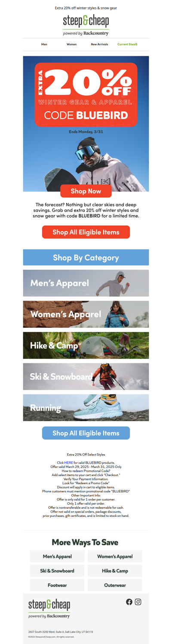Screen dimensions: 172x644
Task: Click the red Shop All Eligible Items button
Action: pos(86,232)
